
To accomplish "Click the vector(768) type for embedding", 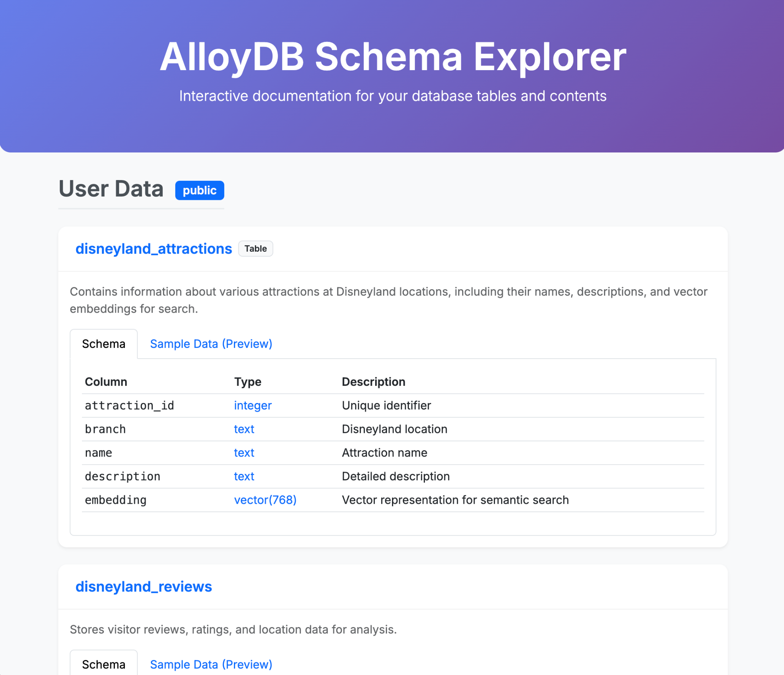I will pyautogui.click(x=265, y=500).
